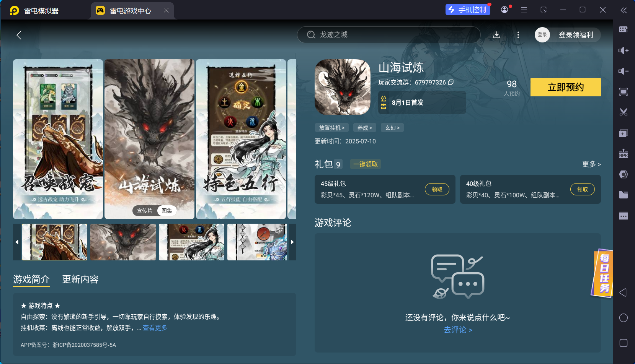
Task: Open the three-dot more options menu
Action: coord(518,35)
